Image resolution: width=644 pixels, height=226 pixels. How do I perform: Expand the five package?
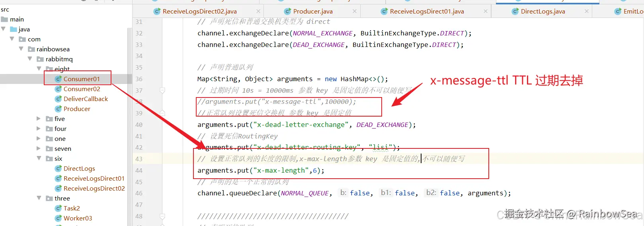(39, 119)
